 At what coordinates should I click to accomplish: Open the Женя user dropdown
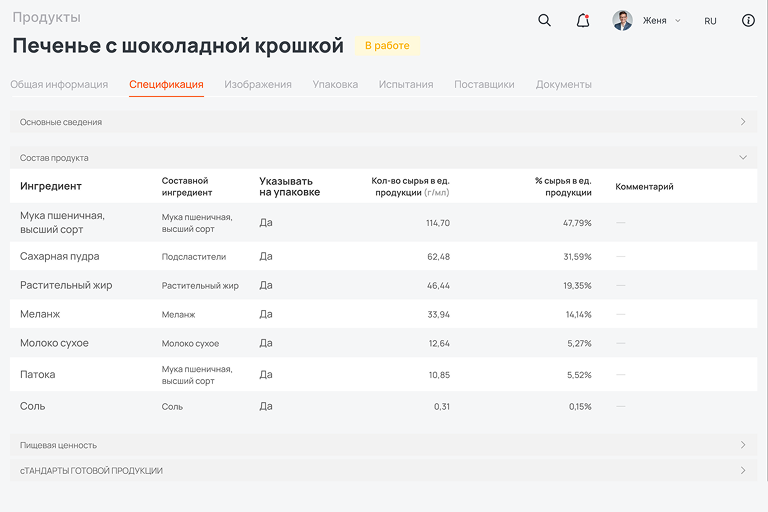661,20
